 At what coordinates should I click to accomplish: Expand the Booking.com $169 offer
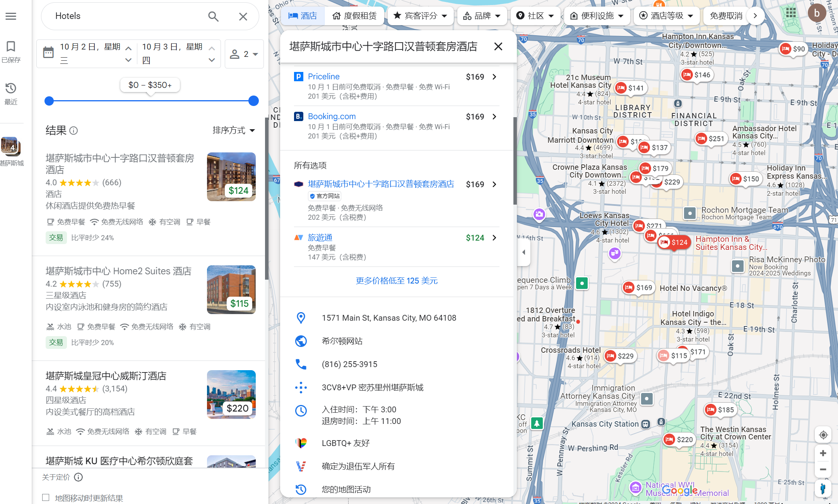[494, 117]
